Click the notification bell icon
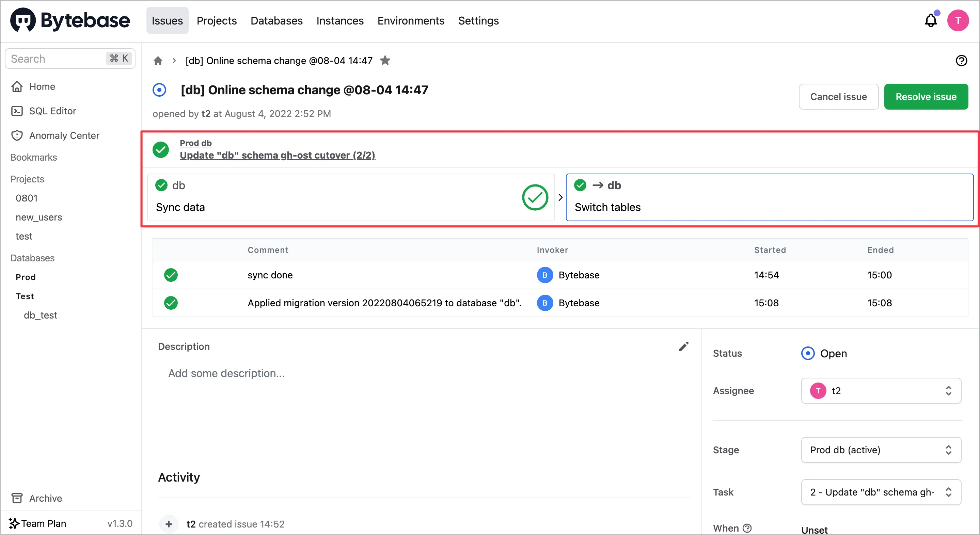Screen dimensions: 980x535 [x=931, y=20]
